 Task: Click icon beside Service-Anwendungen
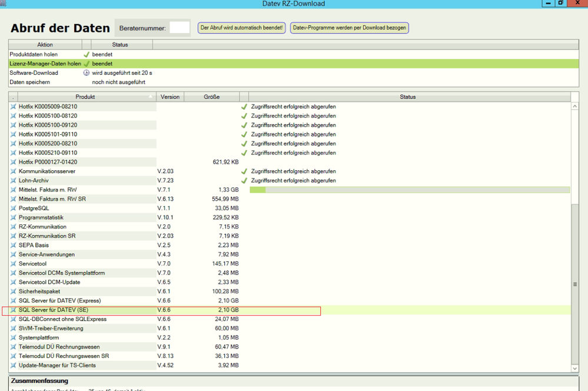[x=13, y=254]
